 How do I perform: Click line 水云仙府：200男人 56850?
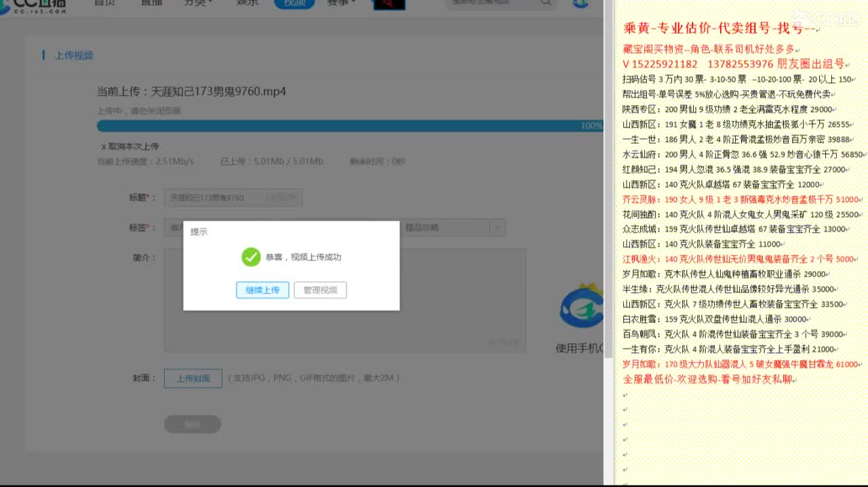(743, 154)
